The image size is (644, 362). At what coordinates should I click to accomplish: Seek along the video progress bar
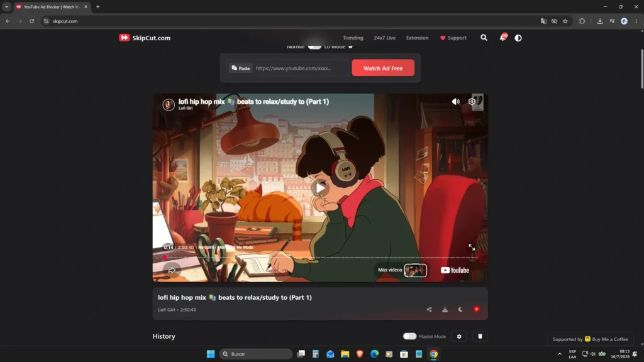click(320, 257)
